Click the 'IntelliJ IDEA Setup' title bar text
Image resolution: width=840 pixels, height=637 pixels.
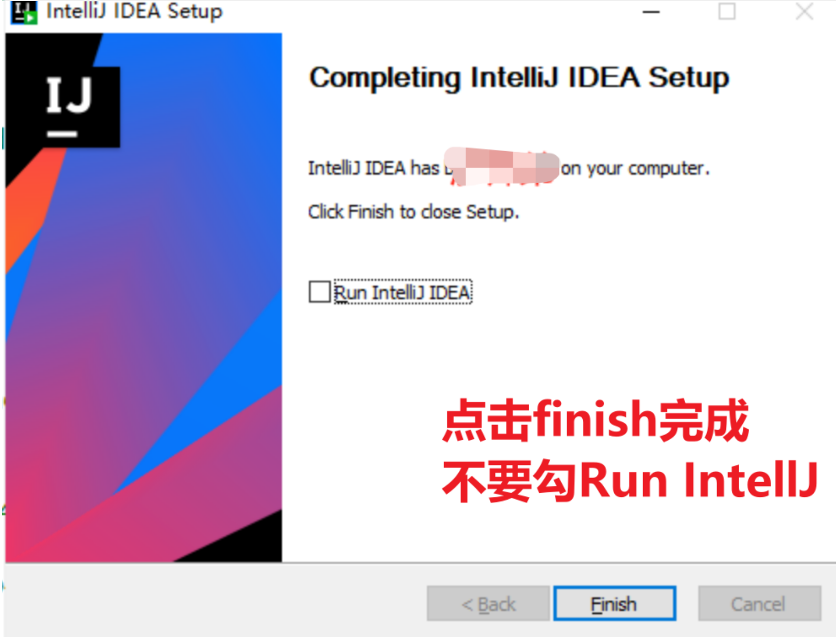point(134,12)
